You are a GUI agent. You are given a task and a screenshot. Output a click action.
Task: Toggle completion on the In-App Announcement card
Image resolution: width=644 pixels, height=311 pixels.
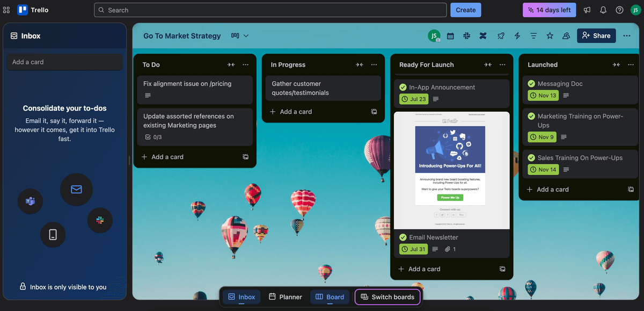click(404, 86)
